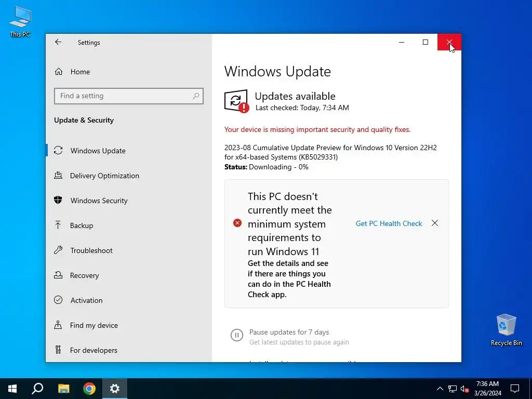
Task: Click the Activation checkmark circle icon
Action: pyautogui.click(x=58, y=300)
